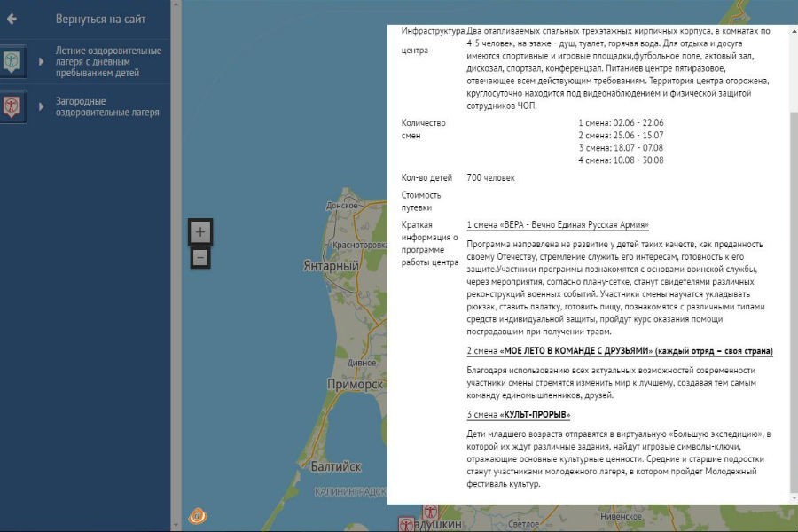Click the Приморск city label on map

tap(355, 384)
